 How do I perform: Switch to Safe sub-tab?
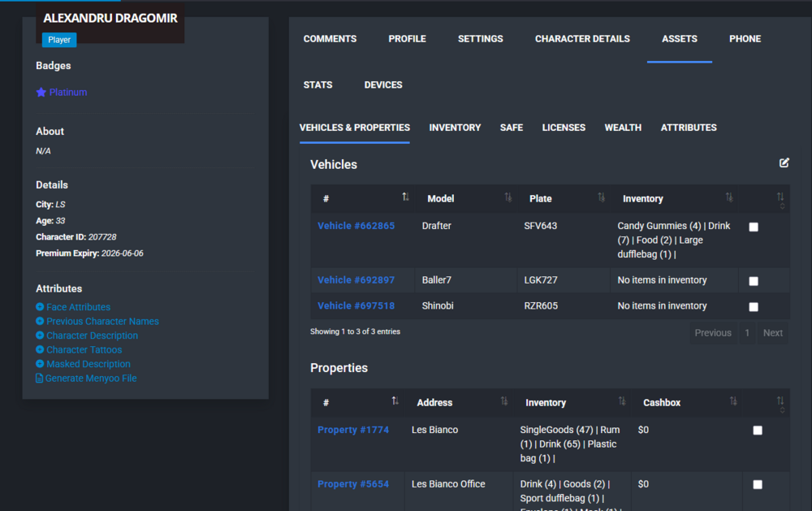511,128
